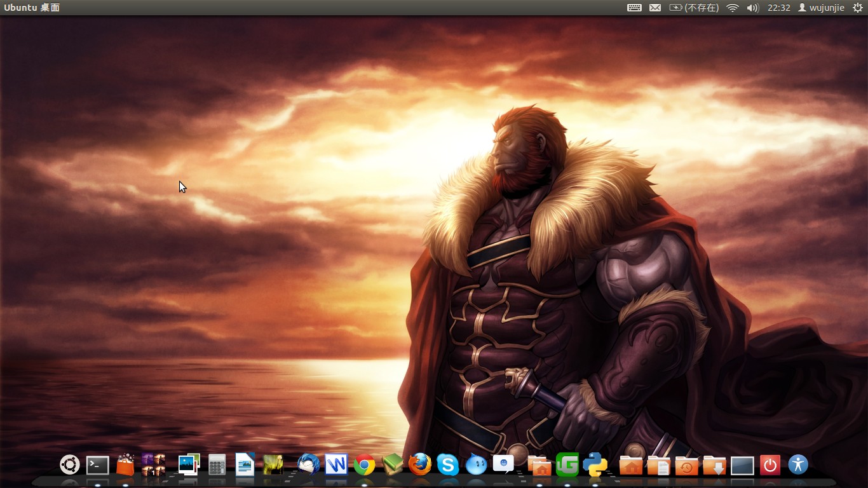Open the stacked home folders file manager icon
868x488 pixels.
(x=539, y=465)
